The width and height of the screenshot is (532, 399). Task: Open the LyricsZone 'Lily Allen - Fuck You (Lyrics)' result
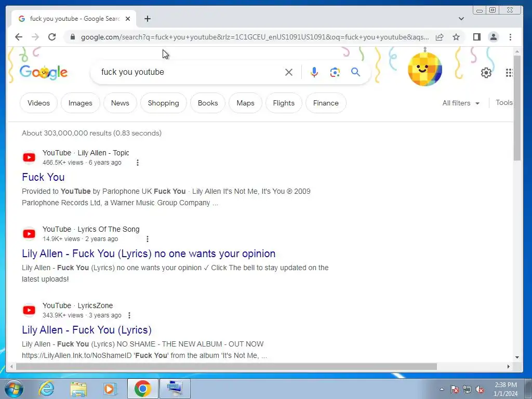pos(87,330)
